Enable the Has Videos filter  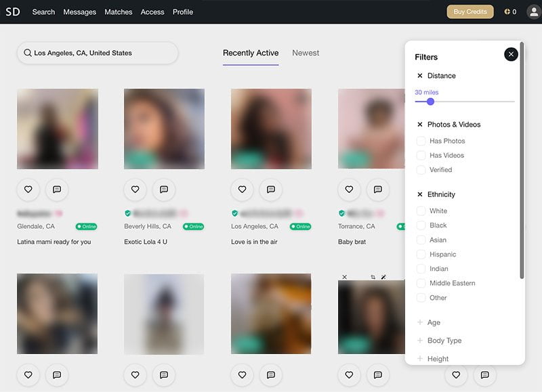tap(421, 156)
